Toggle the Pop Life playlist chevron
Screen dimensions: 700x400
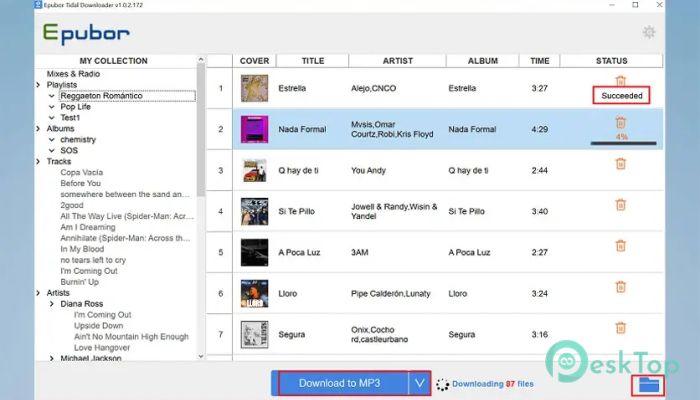coord(52,107)
